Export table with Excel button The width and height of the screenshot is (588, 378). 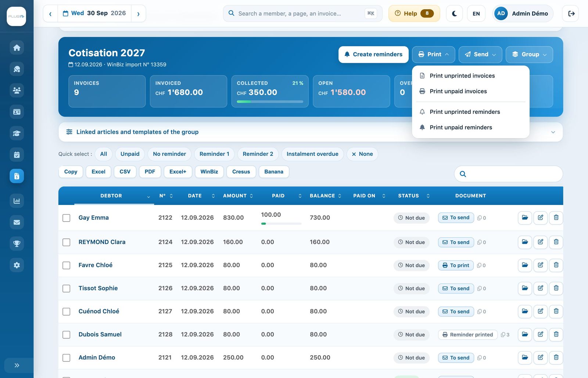tap(98, 172)
